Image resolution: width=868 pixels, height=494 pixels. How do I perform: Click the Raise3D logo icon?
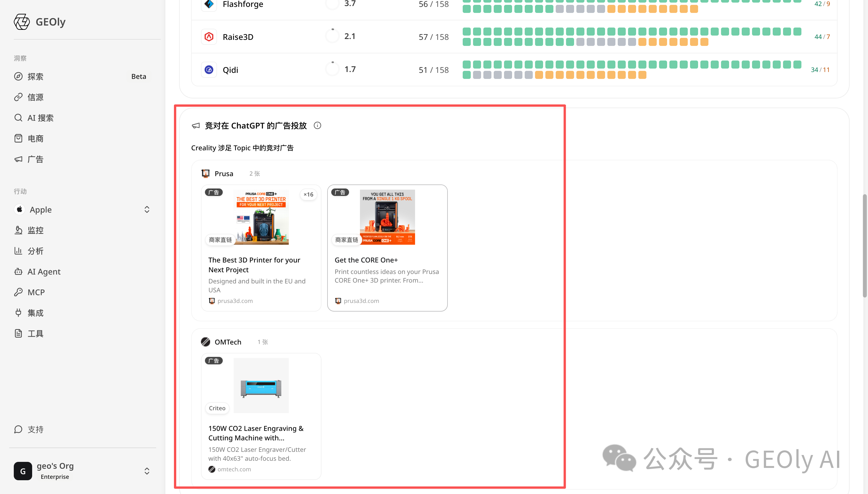209,37
